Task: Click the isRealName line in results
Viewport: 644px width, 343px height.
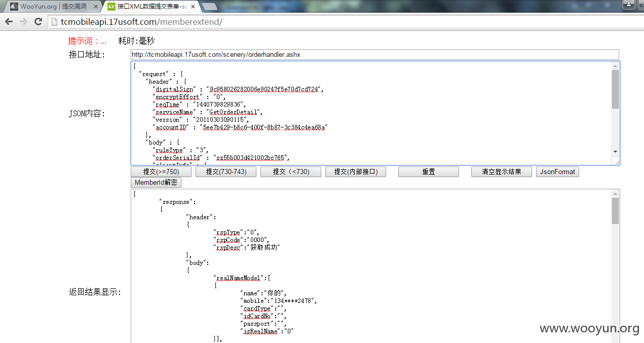Action: click(267, 331)
